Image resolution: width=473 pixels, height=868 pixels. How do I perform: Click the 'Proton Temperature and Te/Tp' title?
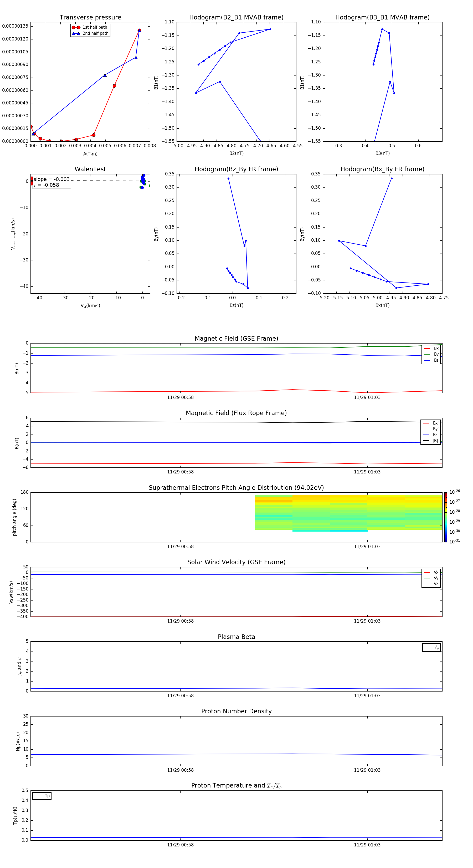[x=236, y=786]
